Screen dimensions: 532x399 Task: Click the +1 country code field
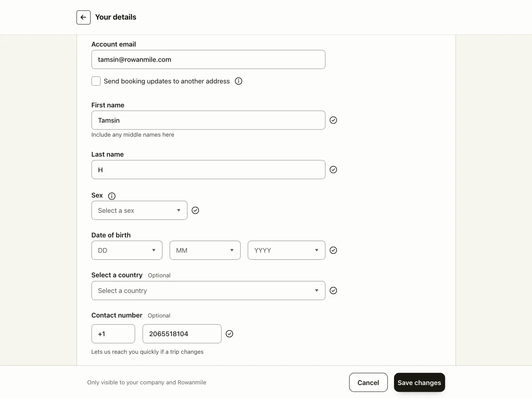tap(113, 334)
